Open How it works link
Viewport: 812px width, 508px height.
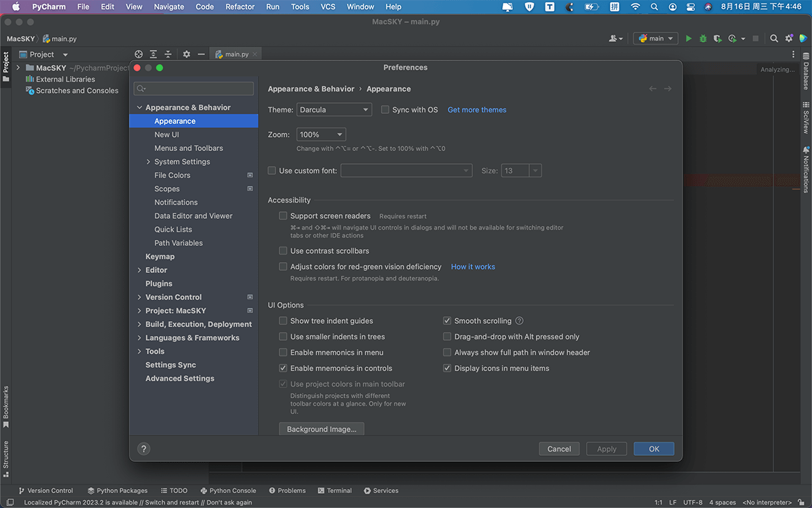[x=473, y=267]
